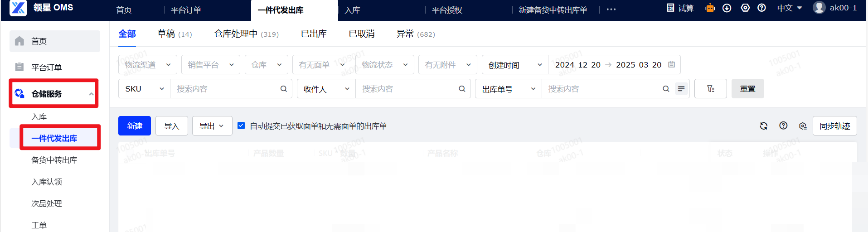Open the 有无面单 dropdown
The height and width of the screenshot is (232, 868).
[x=322, y=65]
